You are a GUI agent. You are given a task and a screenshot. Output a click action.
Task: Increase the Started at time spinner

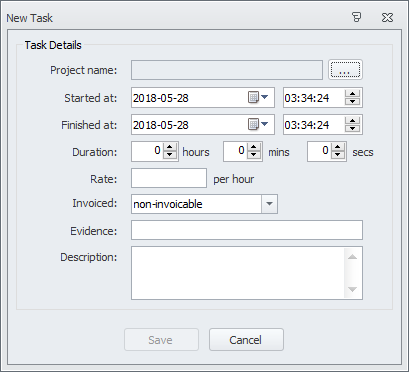[x=352, y=94]
